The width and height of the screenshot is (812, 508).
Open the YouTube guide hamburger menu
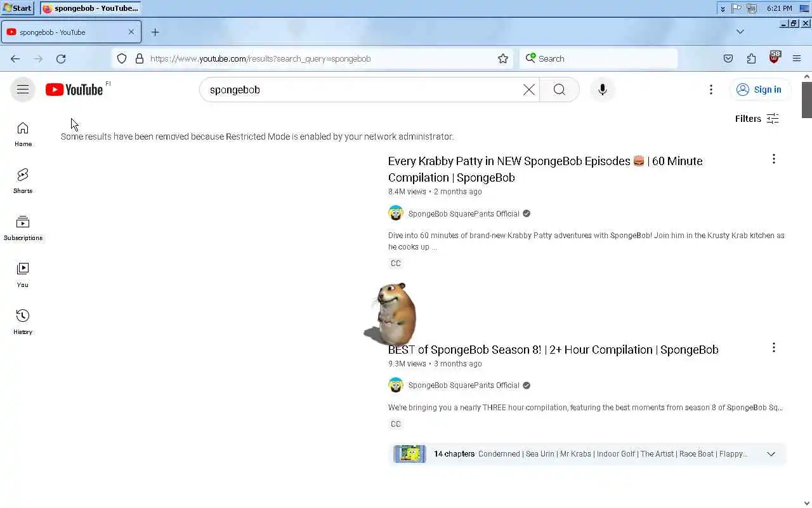[x=23, y=90]
